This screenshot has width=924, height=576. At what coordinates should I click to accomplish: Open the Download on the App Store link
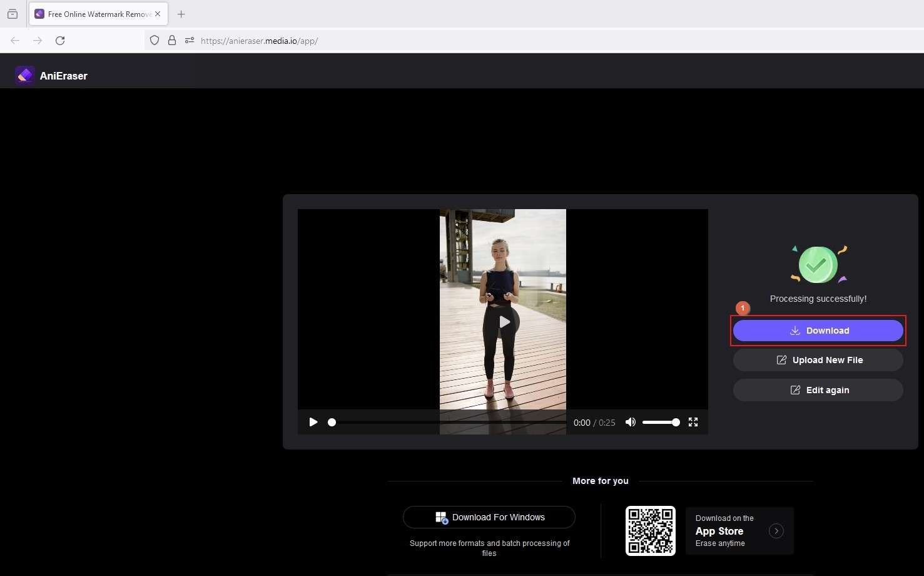[740, 531]
